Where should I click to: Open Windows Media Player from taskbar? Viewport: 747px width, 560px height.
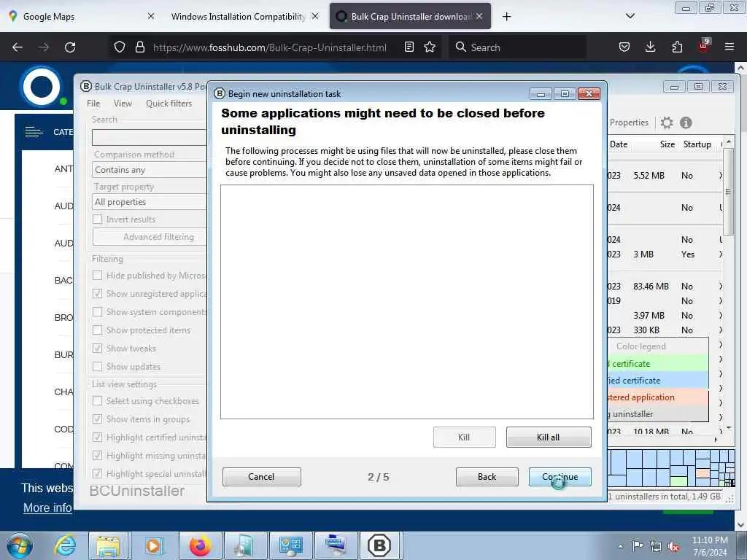click(x=154, y=545)
